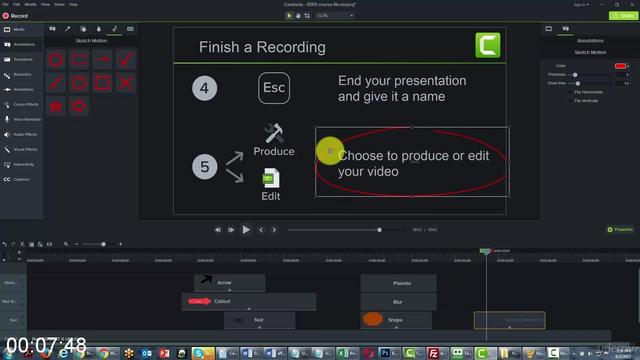Open the Interactivity panel
The width and height of the screenshot is (640, 360).
22,164
